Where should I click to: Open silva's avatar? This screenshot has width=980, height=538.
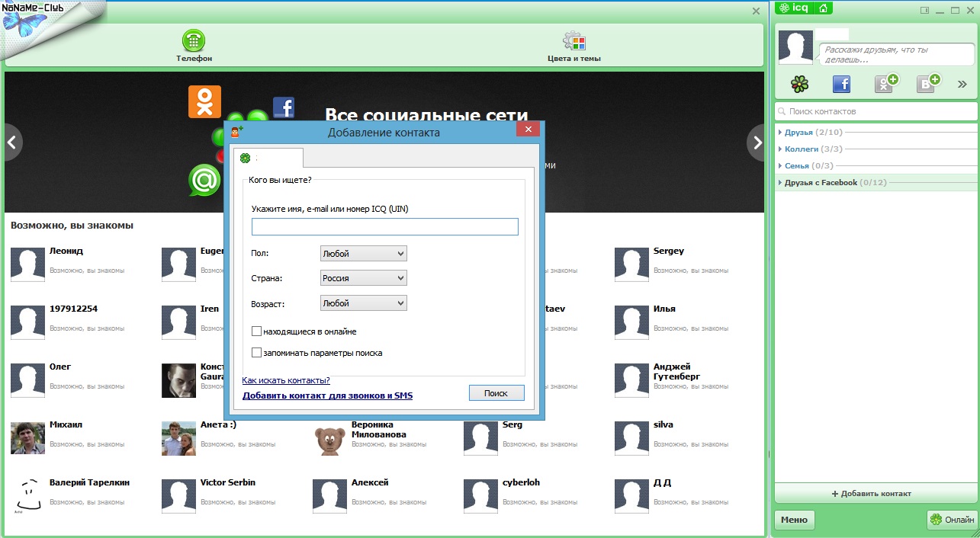pos(632,437)
